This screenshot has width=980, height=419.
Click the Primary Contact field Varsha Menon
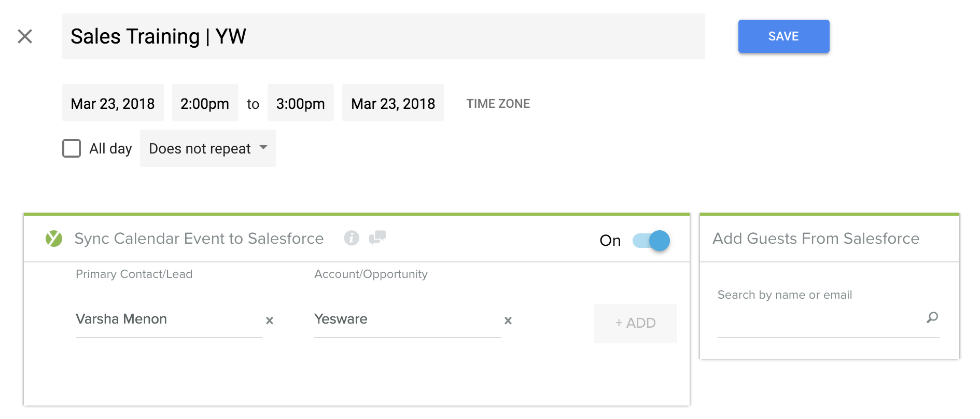(169, 319)
